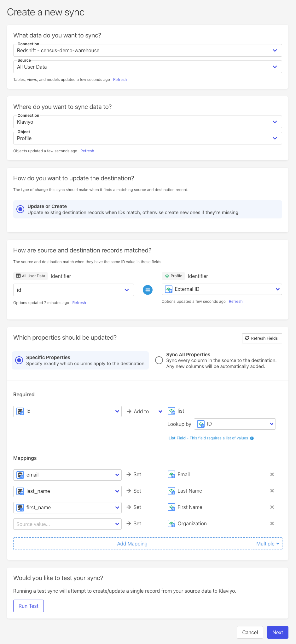Screen dimensions: 296x644
Task: Select the Sync All Properties radio button
Action: click(x=159, y=360)
